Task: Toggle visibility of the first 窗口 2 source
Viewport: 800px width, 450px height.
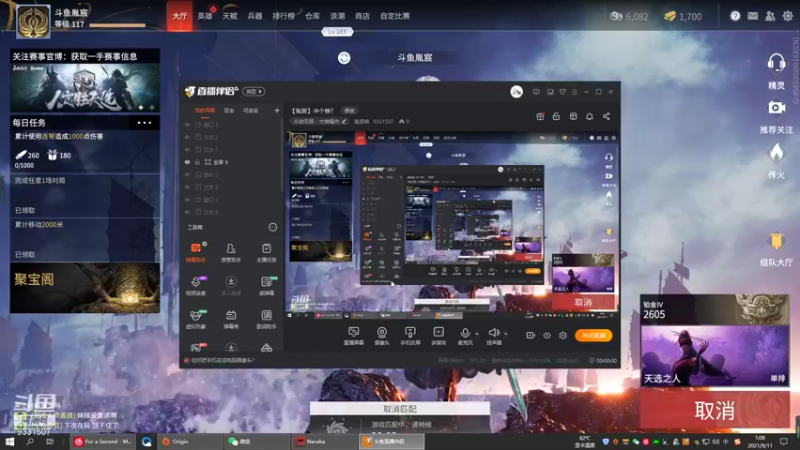Action: (187, 124)
